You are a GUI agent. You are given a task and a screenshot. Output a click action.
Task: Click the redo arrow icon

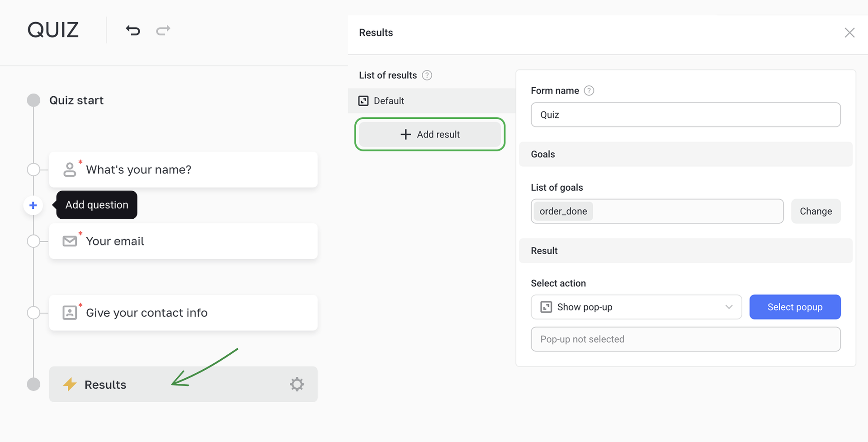[x=163, y=30]
